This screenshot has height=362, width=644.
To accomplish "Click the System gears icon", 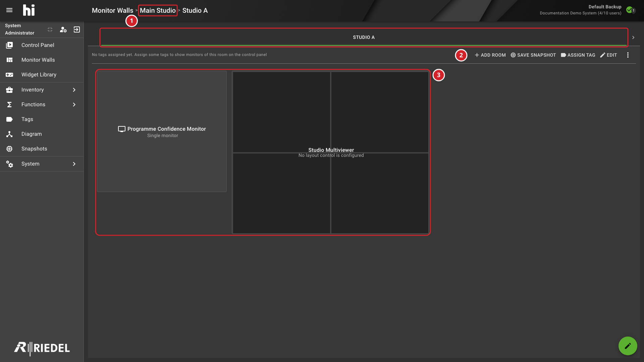I will (9, 164).
